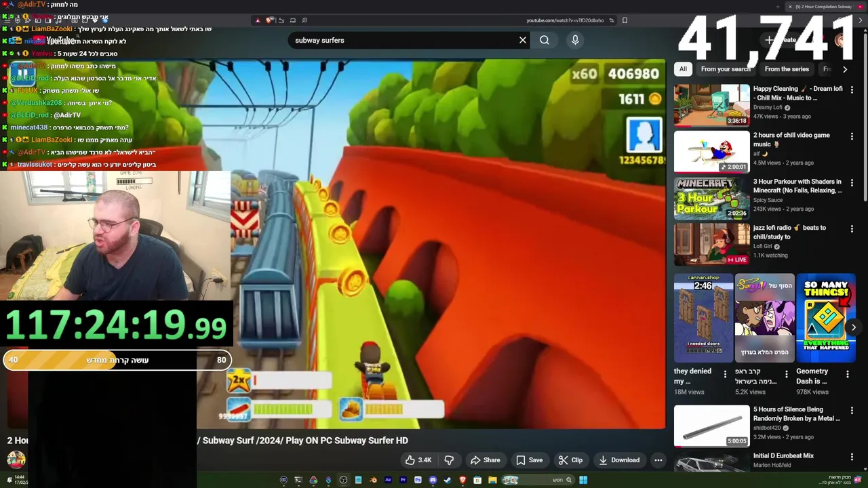
Task: Open Brave Shields lion icon
Action: (x=269, y=20)
